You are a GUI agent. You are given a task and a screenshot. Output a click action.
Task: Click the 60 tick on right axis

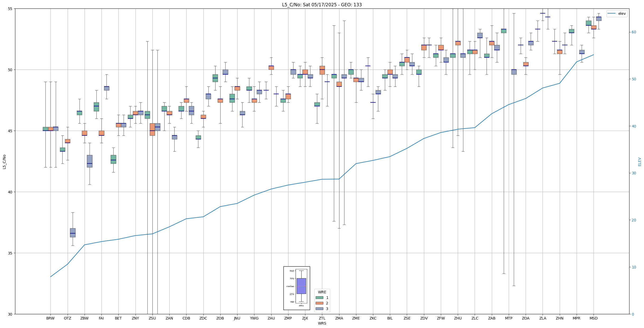click(x=633, y=32)
